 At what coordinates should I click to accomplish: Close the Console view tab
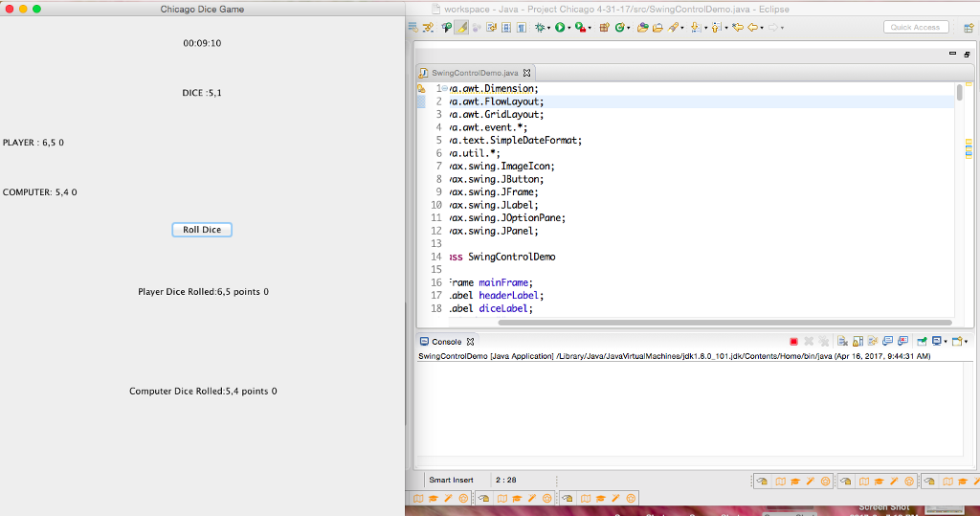[x=471, y=342]
